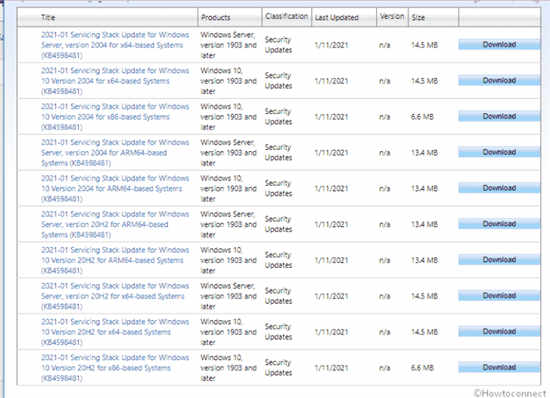Download Windows 10 Version 2004 x64 update
This screenshot has width=550, height=398.
(x=499, y=80)
